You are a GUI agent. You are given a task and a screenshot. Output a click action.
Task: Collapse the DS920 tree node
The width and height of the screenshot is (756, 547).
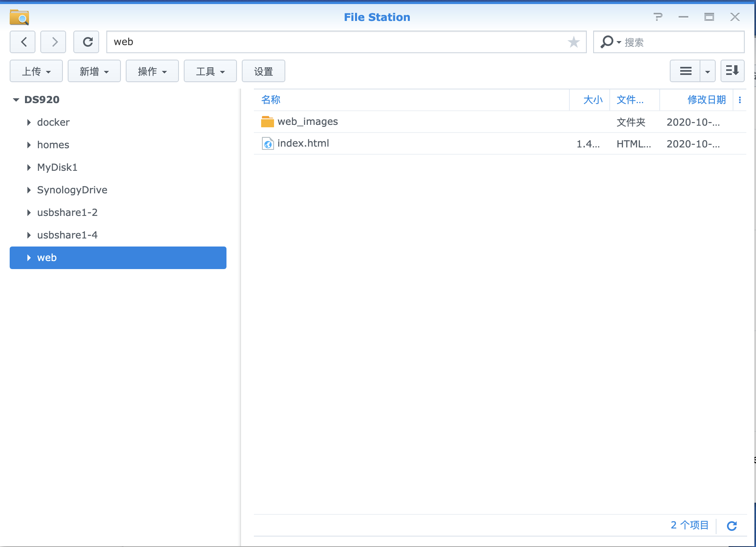click(16, 100)
